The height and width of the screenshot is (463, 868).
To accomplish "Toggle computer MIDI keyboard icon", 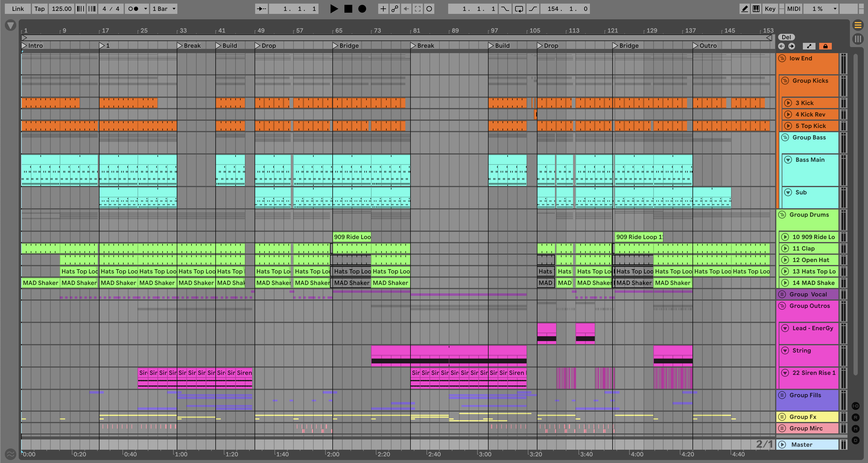I will coord(756,9).
